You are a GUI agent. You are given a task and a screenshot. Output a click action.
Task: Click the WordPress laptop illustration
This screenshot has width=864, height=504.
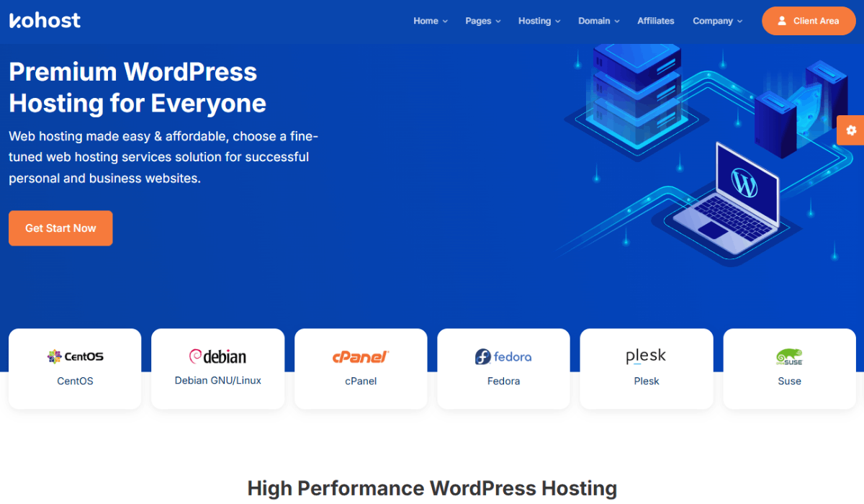[727, 198]
